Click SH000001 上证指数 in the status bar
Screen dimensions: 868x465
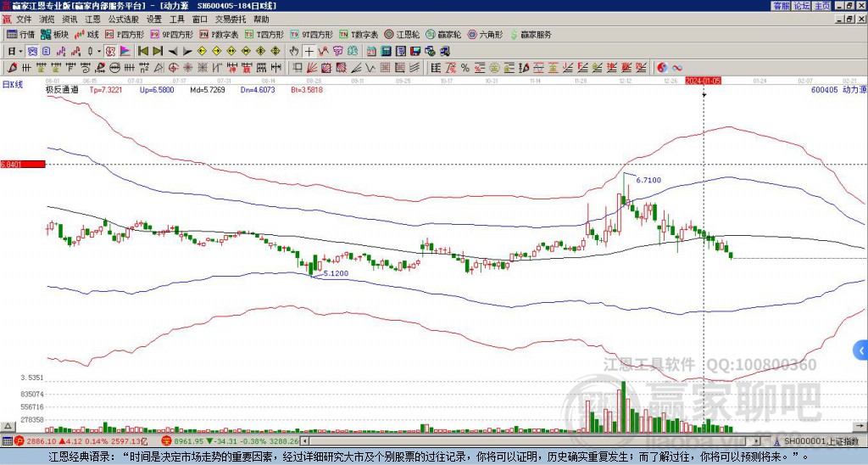pyautogui.click(x=821, y=441)
